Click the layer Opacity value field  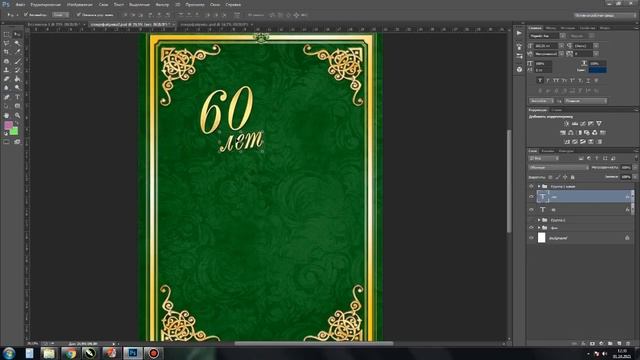click(x=625, y=167)
